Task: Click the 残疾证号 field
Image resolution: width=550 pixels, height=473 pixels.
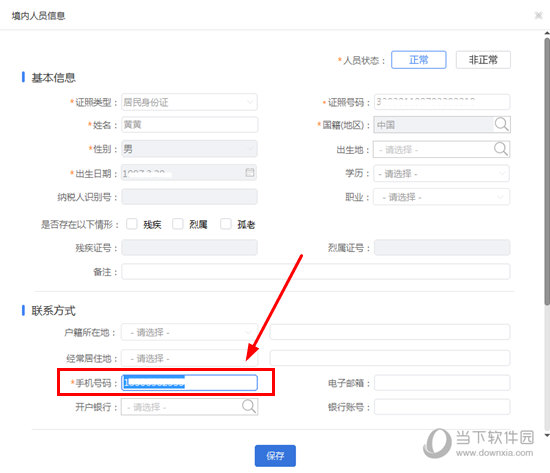Action: click(189, 247)
